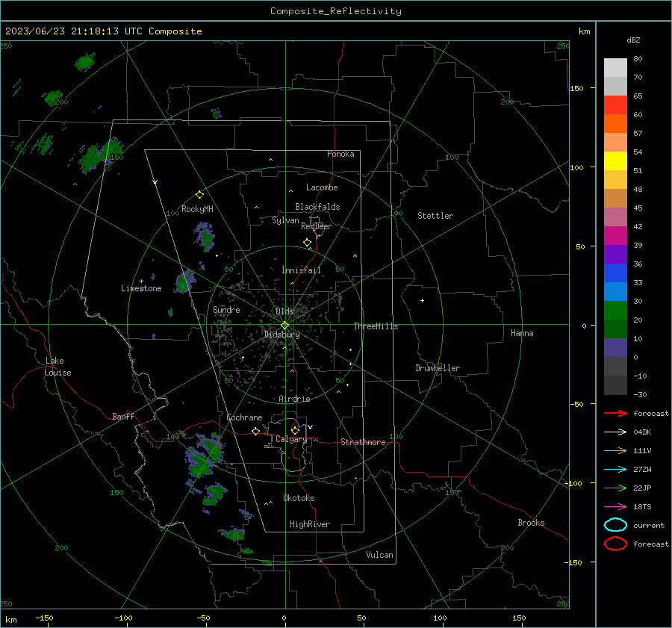
Task: Click the Composite_Reflectivity title text
Action: (335, 11)
